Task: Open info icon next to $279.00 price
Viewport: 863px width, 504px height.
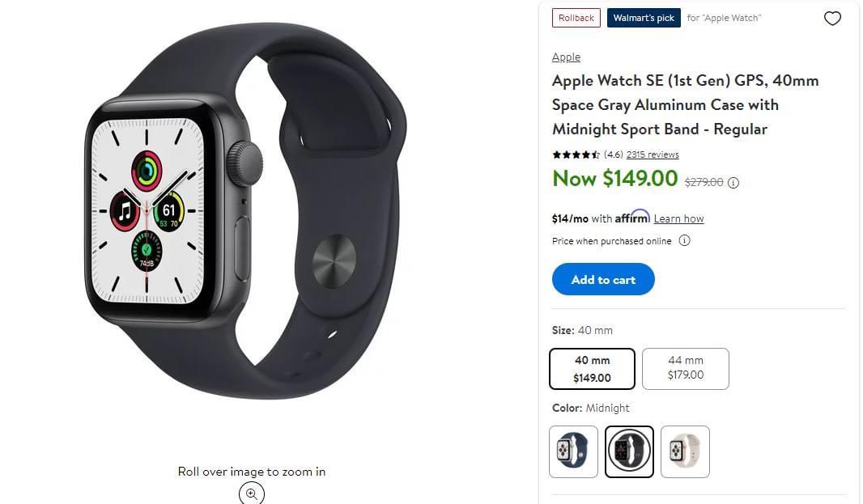Action: click(x=733, y=183)
